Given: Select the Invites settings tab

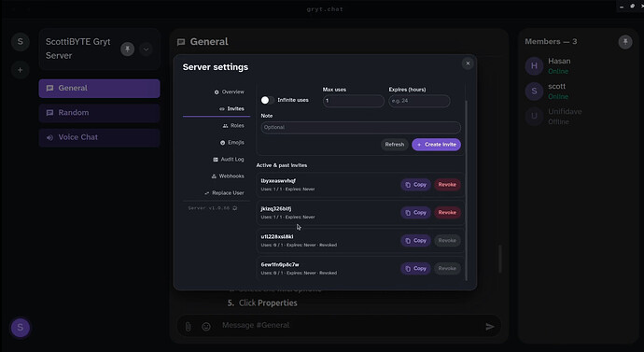Looking at the screenshot, I should coord(231,109).
